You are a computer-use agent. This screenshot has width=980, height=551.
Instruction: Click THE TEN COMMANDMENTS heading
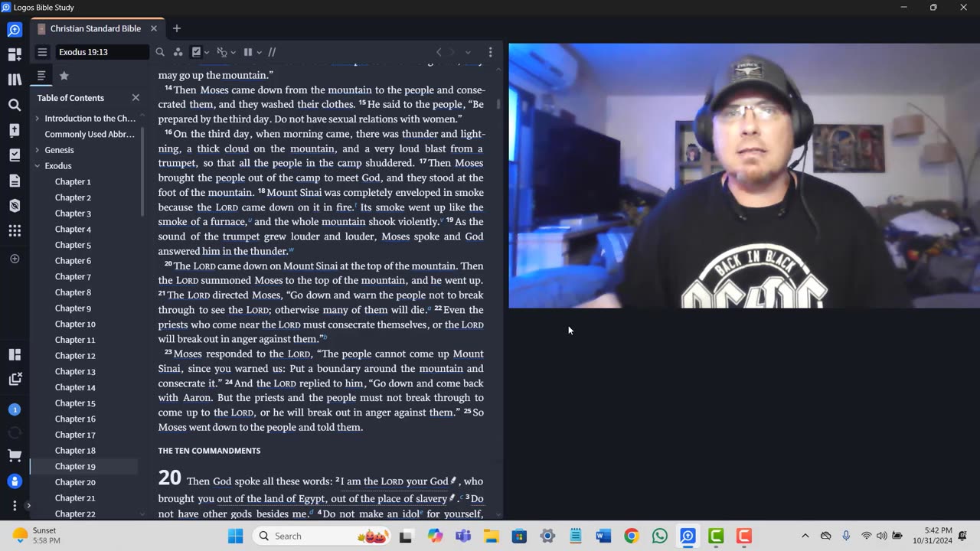tap(209, 451)
